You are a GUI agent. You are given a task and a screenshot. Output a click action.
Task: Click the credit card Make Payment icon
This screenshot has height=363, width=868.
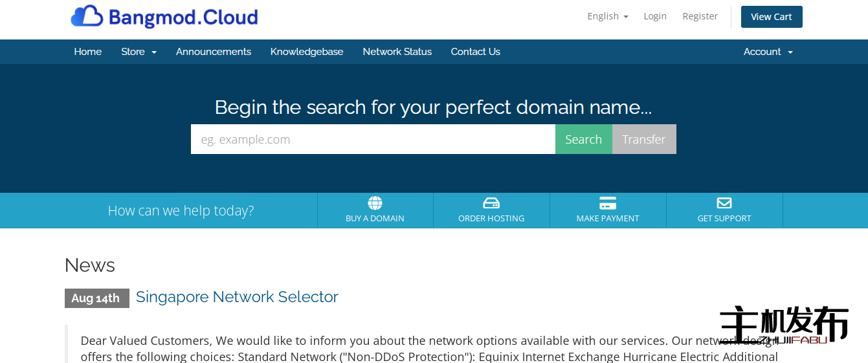608,203
